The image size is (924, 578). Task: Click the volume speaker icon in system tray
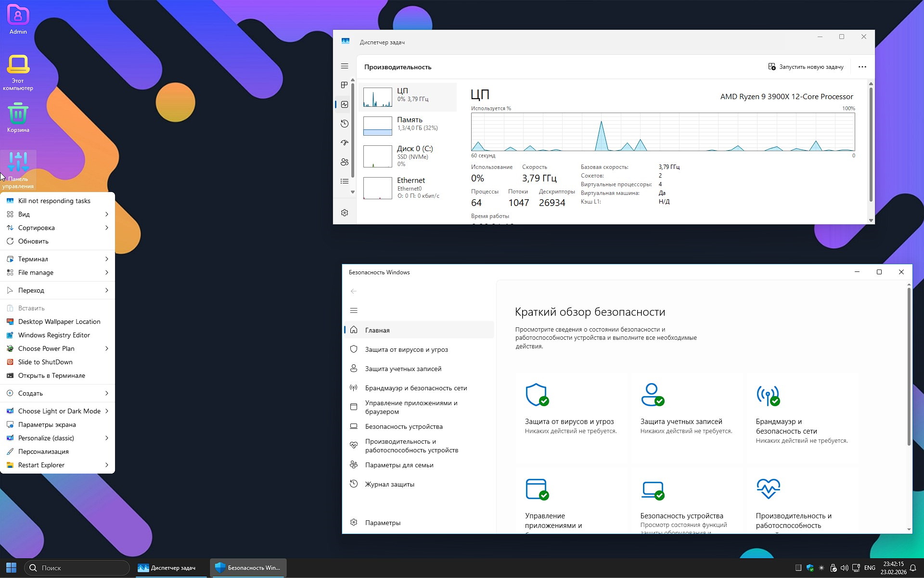[846, 568]
